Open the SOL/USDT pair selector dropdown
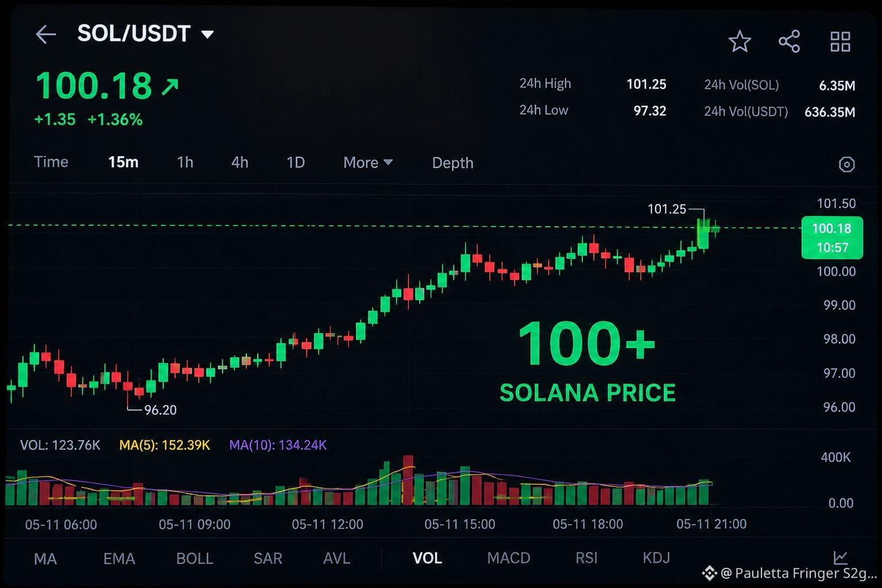 [145, 34]
